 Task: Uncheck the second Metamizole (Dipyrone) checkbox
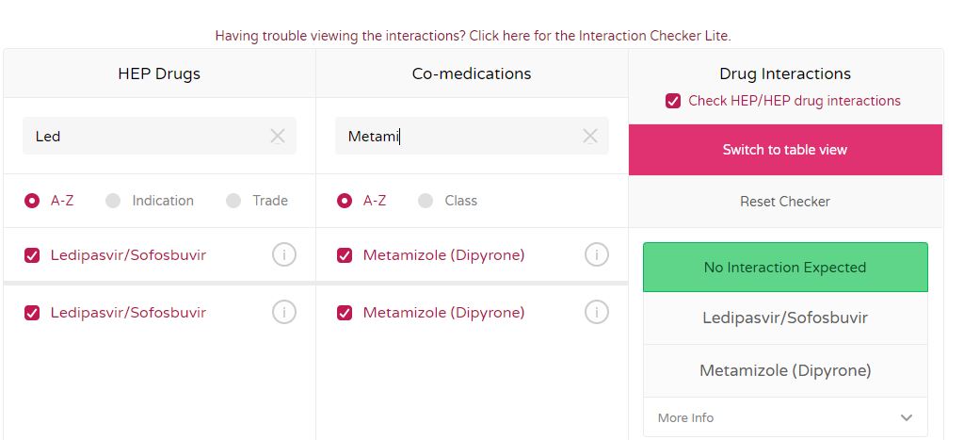[345, 312]
